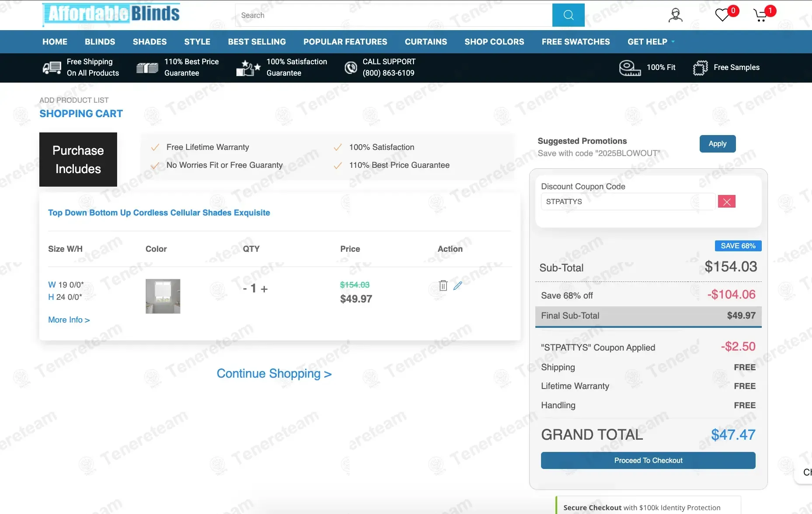812x514 pixels.
Task: Click the 110% Best Price money icon
Action: pos(147,68)
